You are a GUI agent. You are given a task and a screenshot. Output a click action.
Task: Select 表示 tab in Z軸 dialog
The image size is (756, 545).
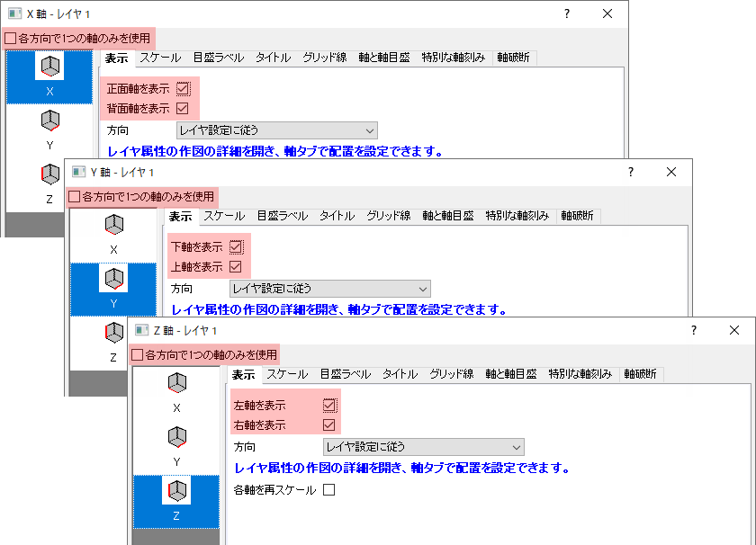[x=244, y=375]
